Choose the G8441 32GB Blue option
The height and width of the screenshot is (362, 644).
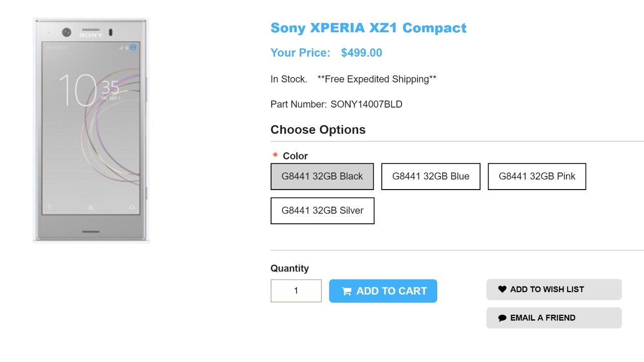[x=431, y=176]
